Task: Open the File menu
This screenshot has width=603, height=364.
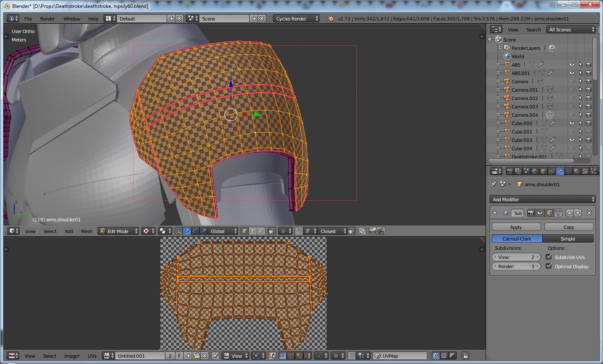Action: [28, 19]
